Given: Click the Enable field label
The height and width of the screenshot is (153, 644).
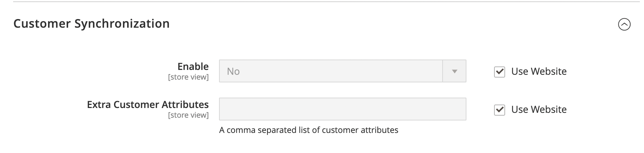Looking at the screenshot, I should click(193, 66).
